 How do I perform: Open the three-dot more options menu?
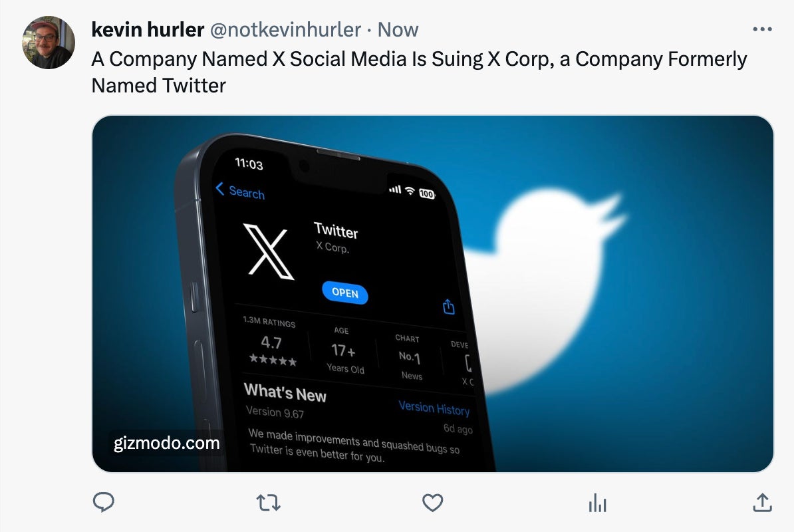pyautogui.click(x=762, y=29)
